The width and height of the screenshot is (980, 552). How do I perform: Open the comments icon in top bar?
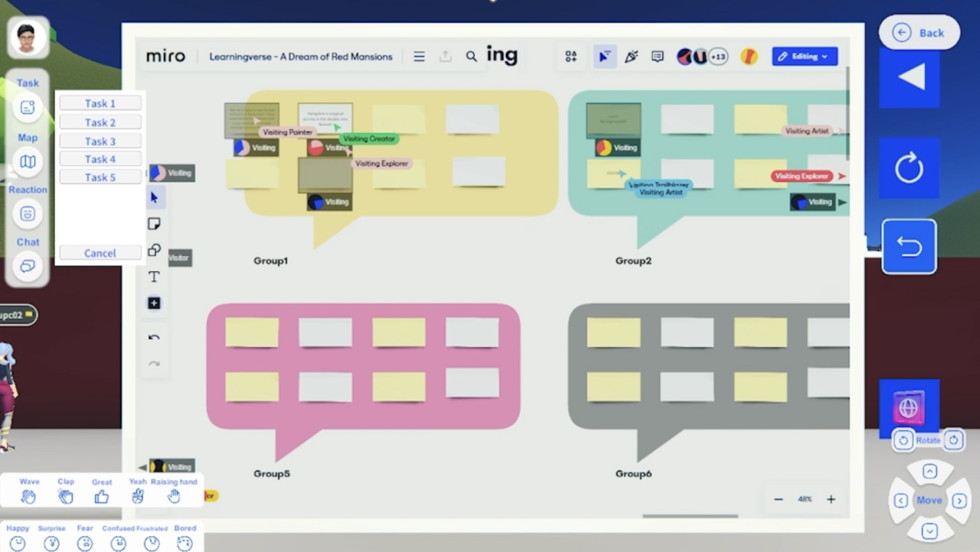tap(657, 56)
